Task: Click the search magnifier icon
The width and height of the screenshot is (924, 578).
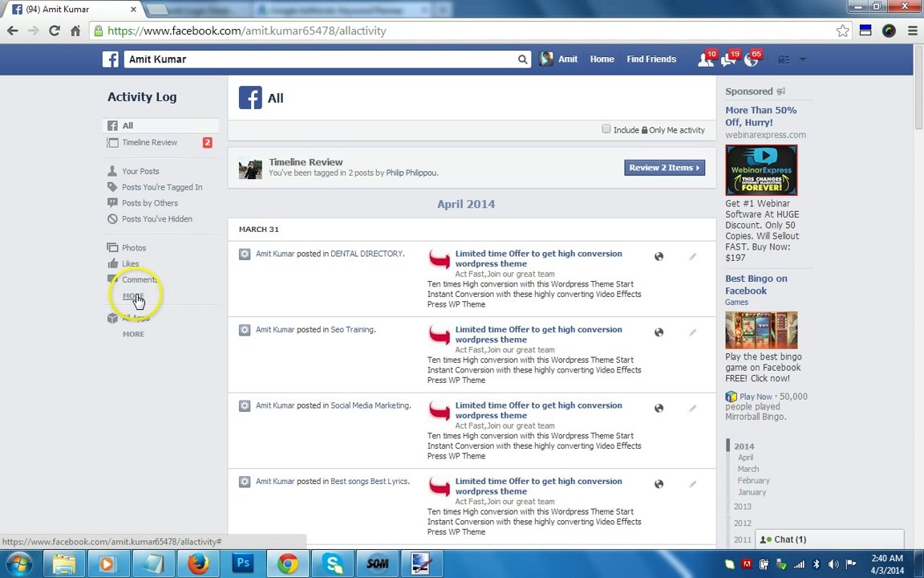Action: click(x=522, y=59)
